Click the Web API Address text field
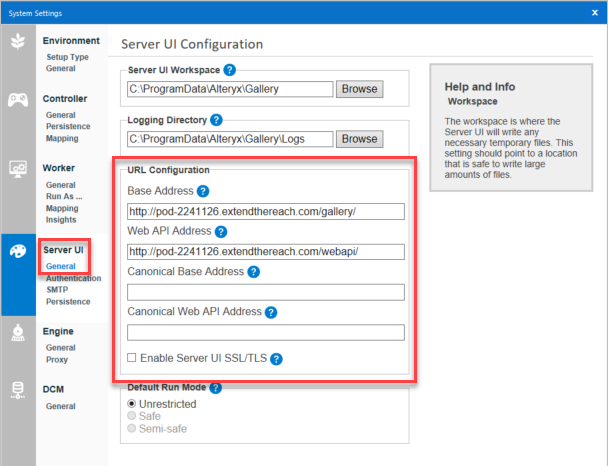 [265, 251]
